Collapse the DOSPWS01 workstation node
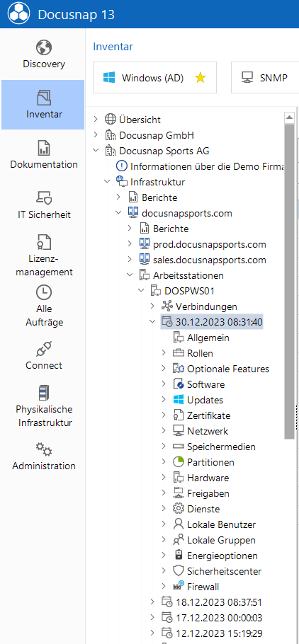 142,290
